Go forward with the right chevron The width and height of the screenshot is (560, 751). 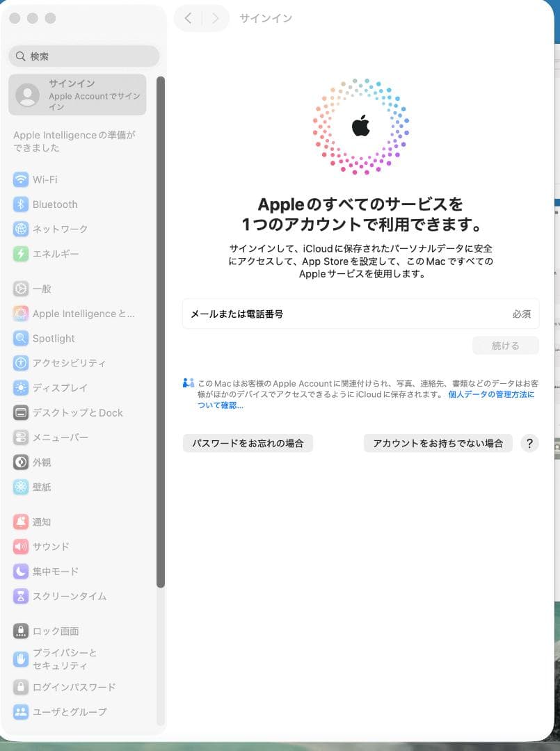(x=215, y=18)
